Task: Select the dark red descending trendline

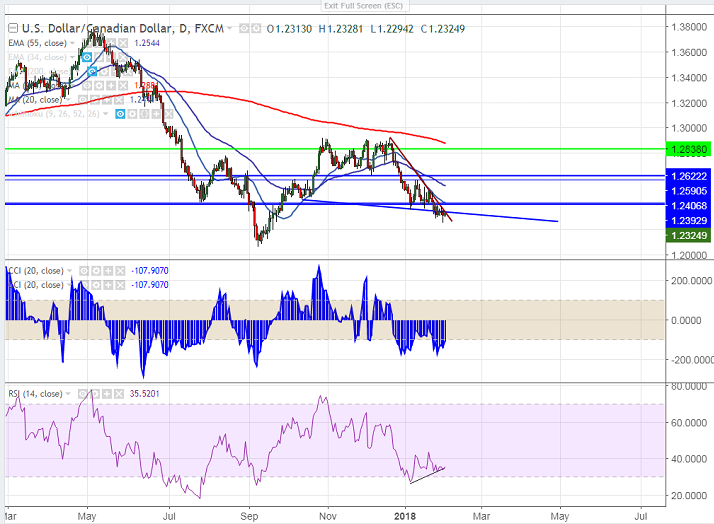Action: (421, 181)
